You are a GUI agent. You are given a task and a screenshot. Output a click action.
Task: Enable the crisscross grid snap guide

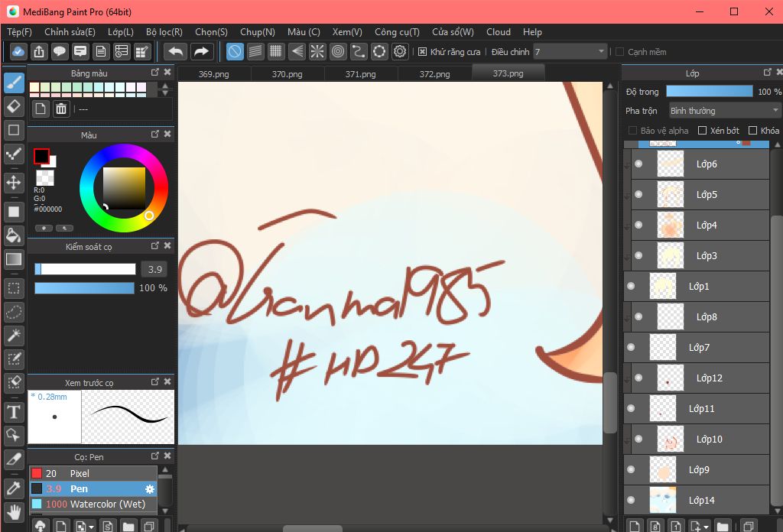coord(275,51)
